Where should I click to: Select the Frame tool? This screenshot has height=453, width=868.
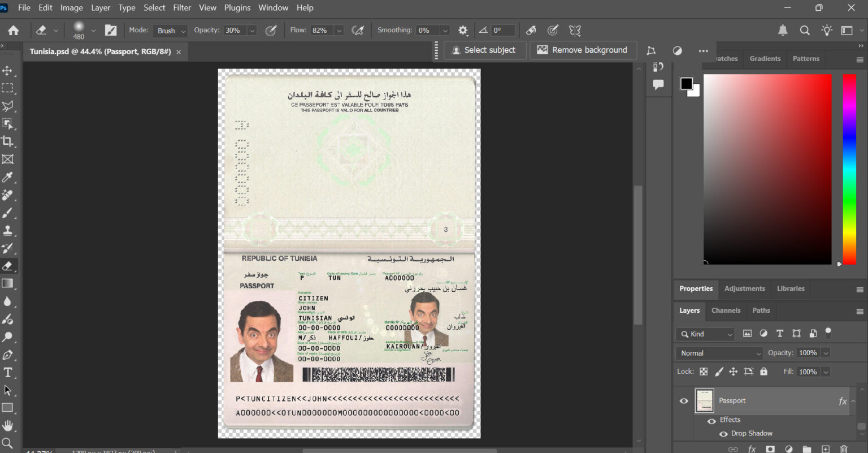7,159
